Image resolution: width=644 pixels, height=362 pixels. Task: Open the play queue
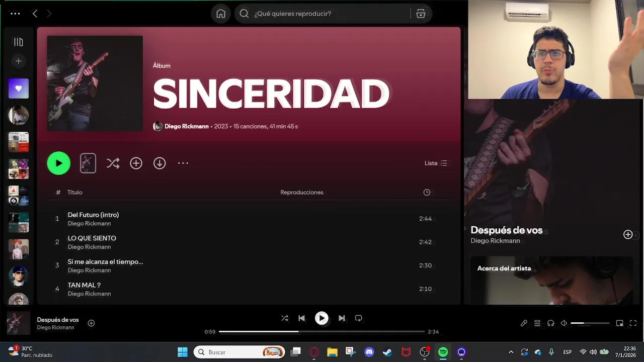click(x=537, y=323)
